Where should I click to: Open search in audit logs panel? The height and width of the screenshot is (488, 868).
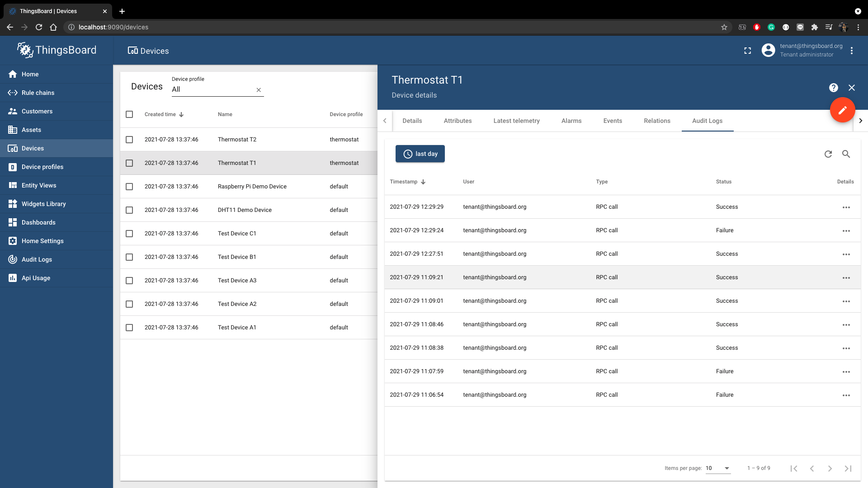(x=846, y=154)
